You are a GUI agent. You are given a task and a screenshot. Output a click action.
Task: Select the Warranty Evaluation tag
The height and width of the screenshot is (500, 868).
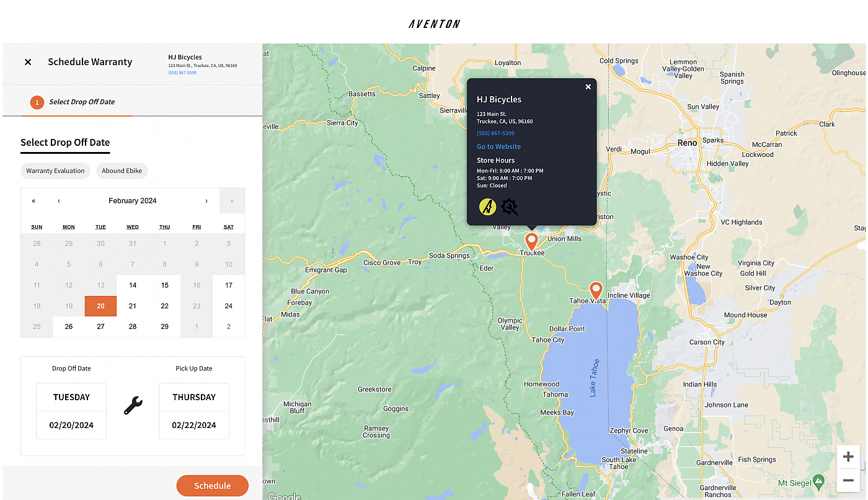(55, 171)
